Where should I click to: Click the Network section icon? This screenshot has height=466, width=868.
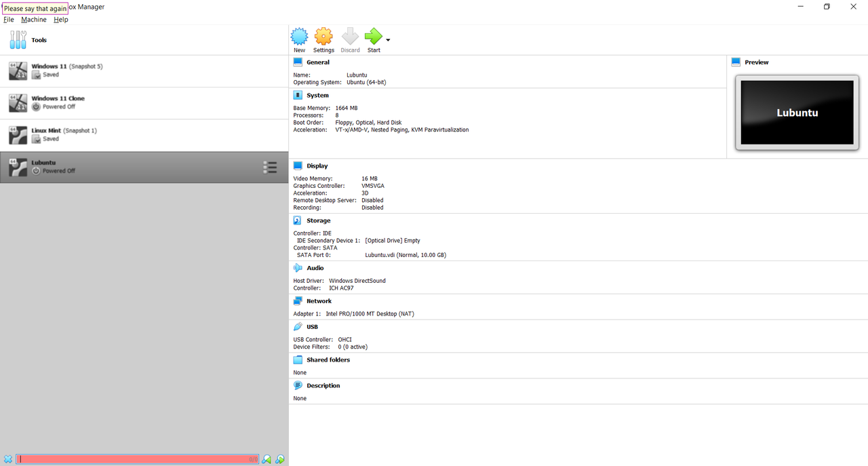tap(298, 300)
